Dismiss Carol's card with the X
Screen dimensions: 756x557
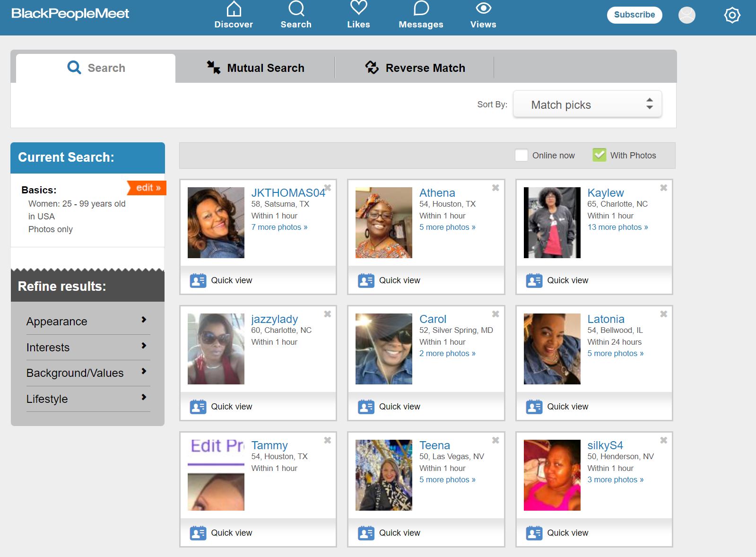[x=495, y=314]
